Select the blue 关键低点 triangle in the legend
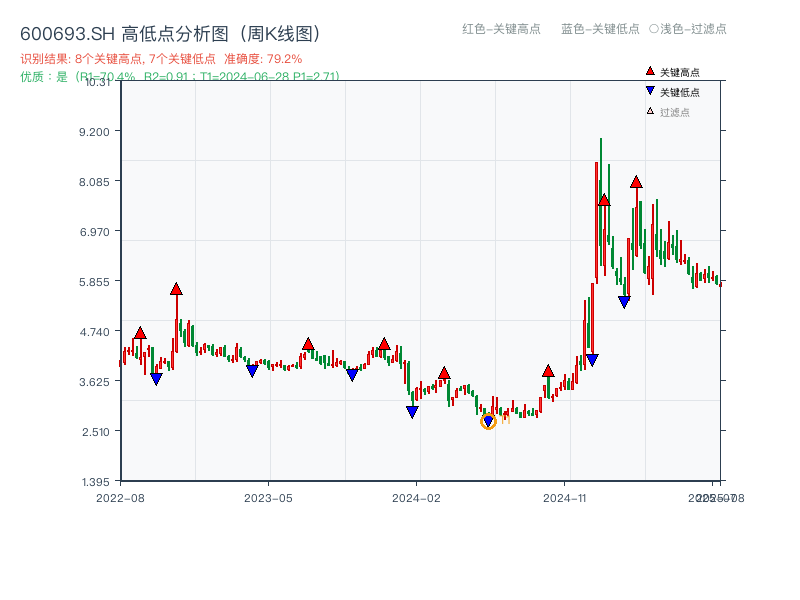 click(648, 91)
